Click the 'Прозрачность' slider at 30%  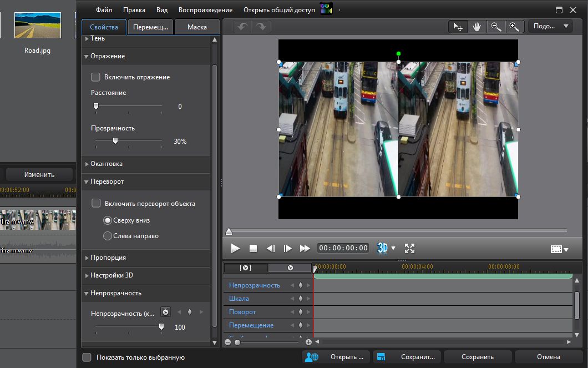point(115,141)
